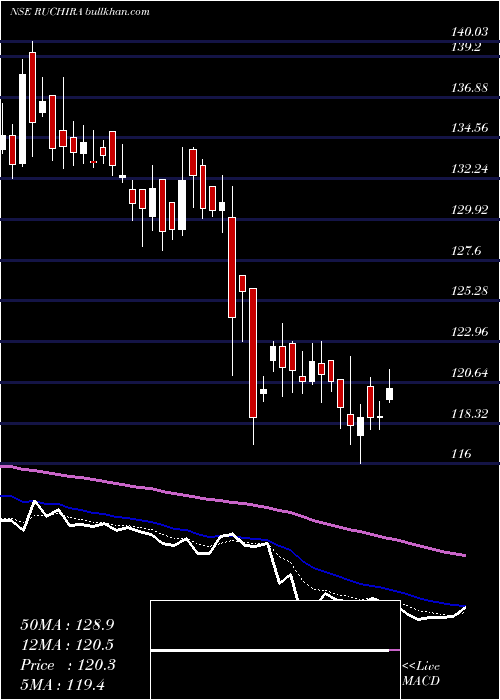
Task: Click the 129.92 price axis label
Action: 470,209
